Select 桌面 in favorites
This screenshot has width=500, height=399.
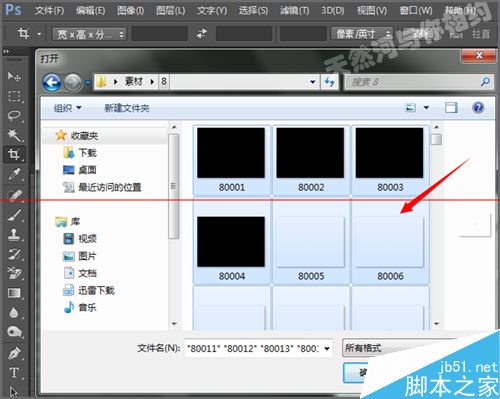tap(80, 170)
